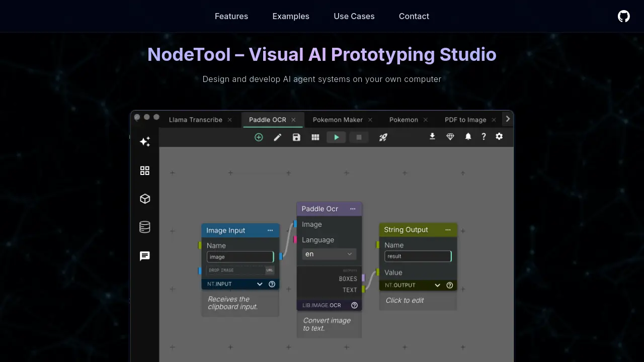Click the DROP IMAGE area

click(235, 270)
